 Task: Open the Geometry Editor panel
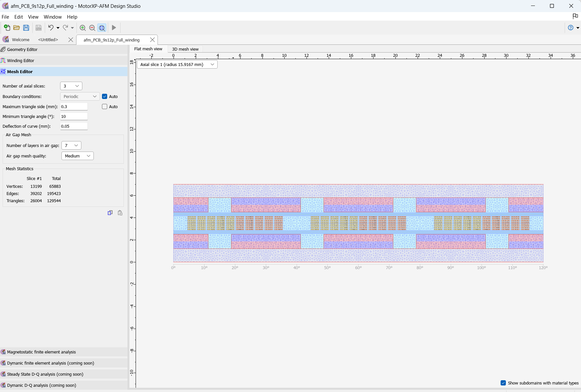click(22, 49)
